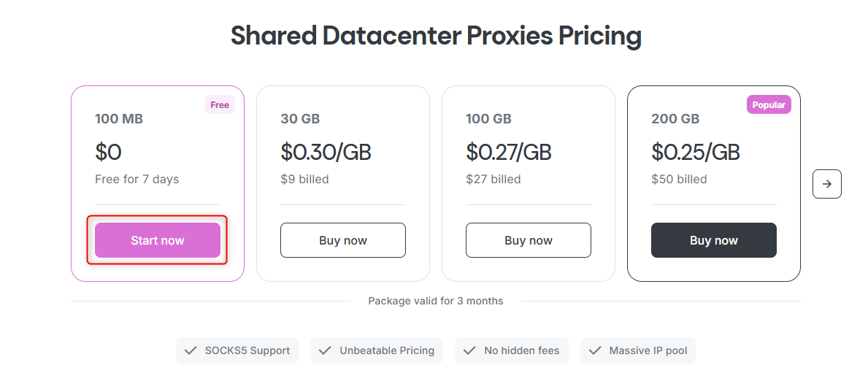Click the Unbeatable Pricing checkmark icon
Image resolution: width=868 pixels, height=384 pixels.
pos(326,350)
